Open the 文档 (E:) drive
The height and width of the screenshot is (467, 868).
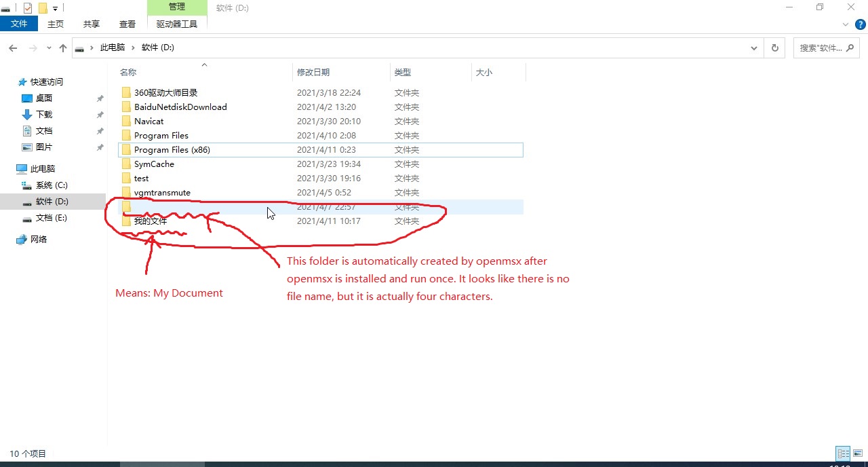(x=52, y=217)
